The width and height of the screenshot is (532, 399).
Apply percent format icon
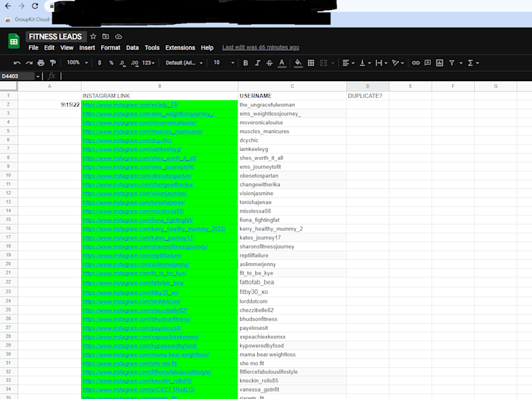111,63
